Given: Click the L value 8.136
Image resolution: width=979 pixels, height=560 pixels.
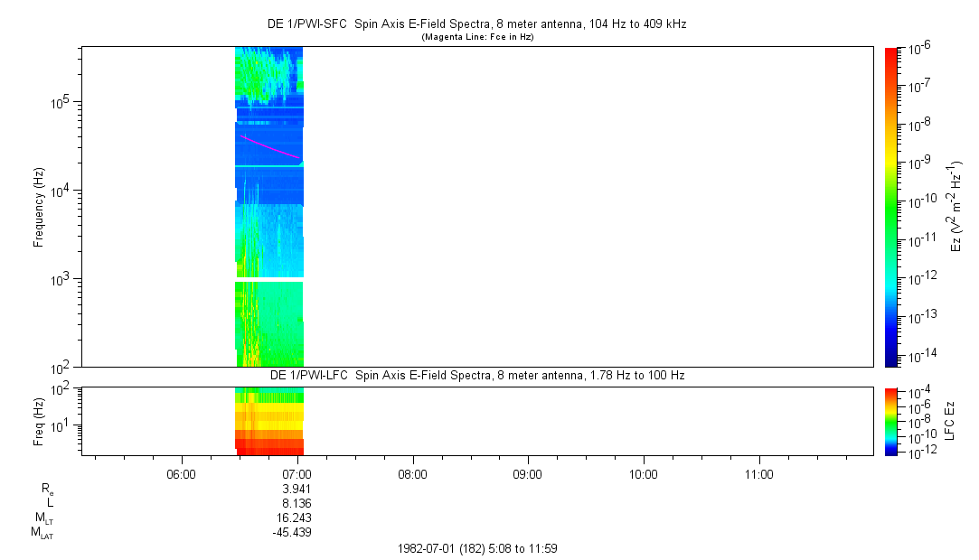Looking at the screenshot, I should (x=297, y=503).
